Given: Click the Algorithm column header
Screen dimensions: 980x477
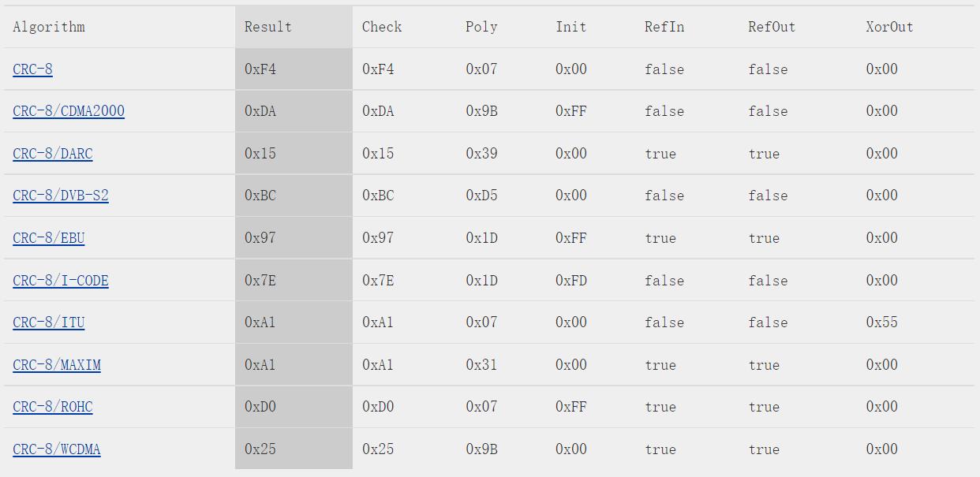Looking at the screenshot, I should [49, 27].
